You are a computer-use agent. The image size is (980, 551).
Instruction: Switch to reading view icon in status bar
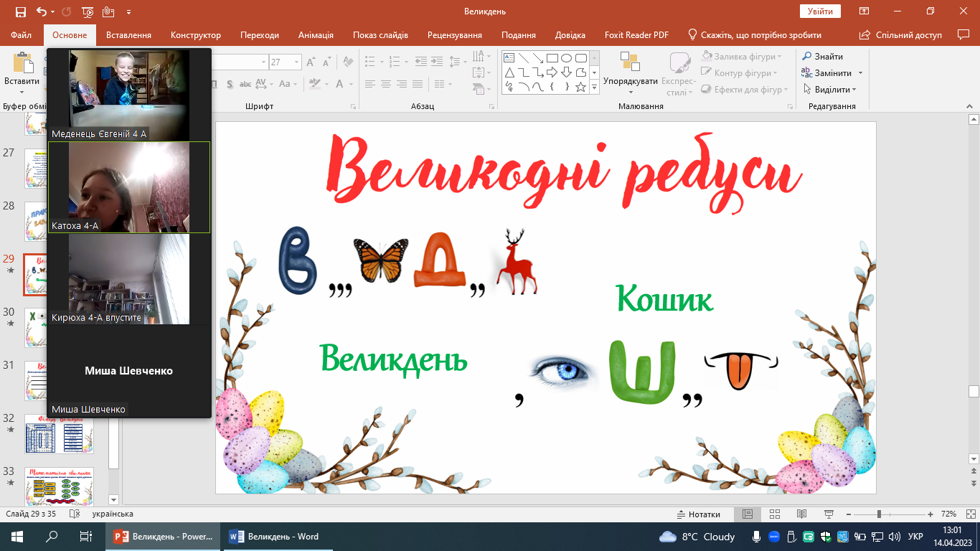801,514
